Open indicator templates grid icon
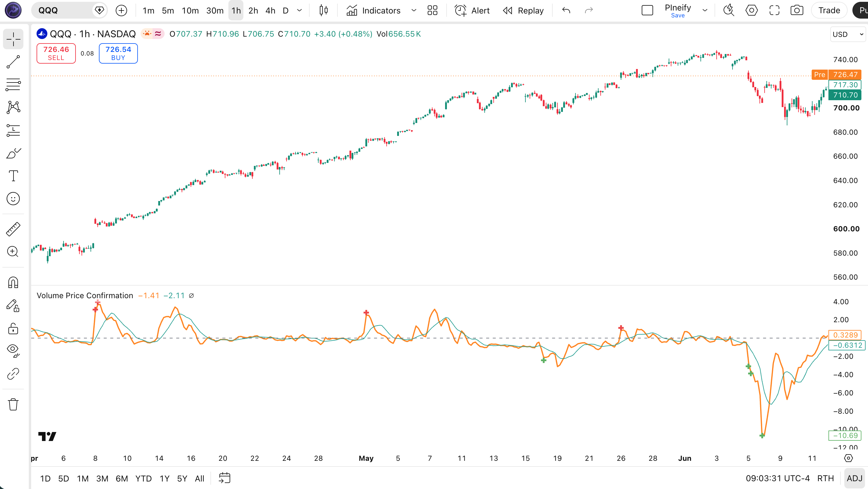Viewport: 868px width, 489px height. pos(432,10)
